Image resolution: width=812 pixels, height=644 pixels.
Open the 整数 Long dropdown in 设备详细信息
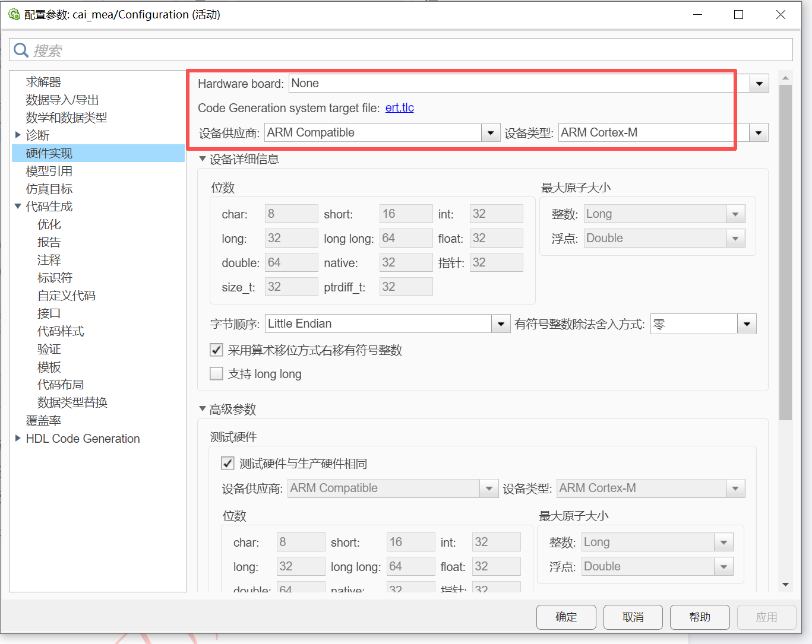coord(735,214)
